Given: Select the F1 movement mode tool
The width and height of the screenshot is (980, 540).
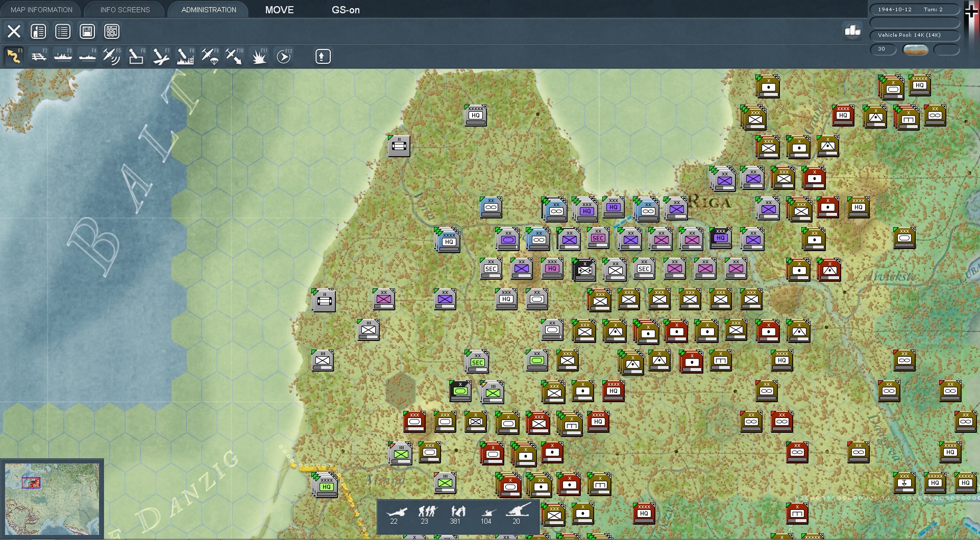Looking at the screenshot, I should [x=14, y=56].
